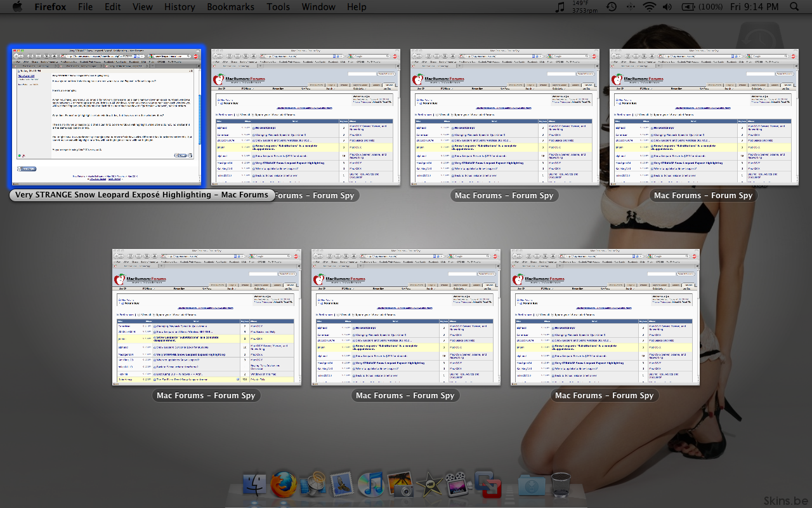The width and height of the screenshot is (812, 508).
Task: Click the battery (100%) indicator
Action: point(702,6)
